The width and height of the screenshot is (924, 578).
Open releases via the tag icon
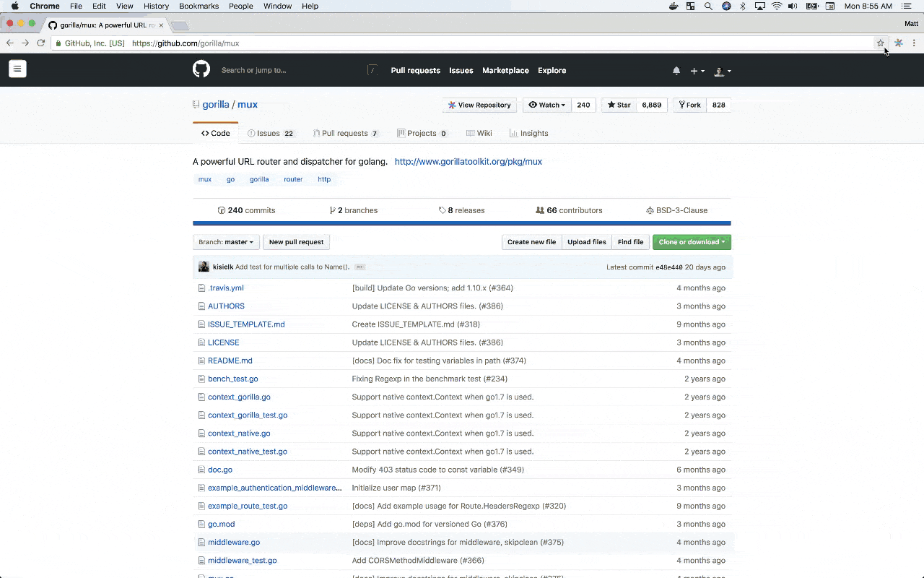click(442, 210)
